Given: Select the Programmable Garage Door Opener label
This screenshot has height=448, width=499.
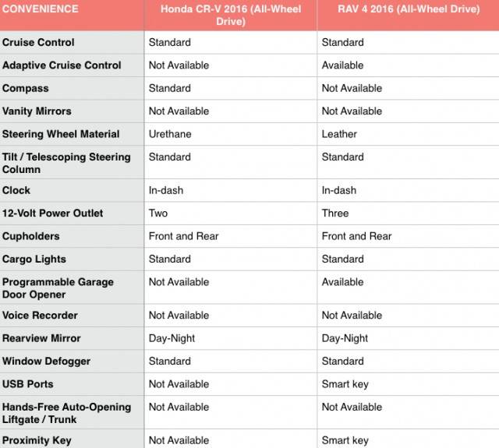Looking at the screenshot, I should pos(58,288).
